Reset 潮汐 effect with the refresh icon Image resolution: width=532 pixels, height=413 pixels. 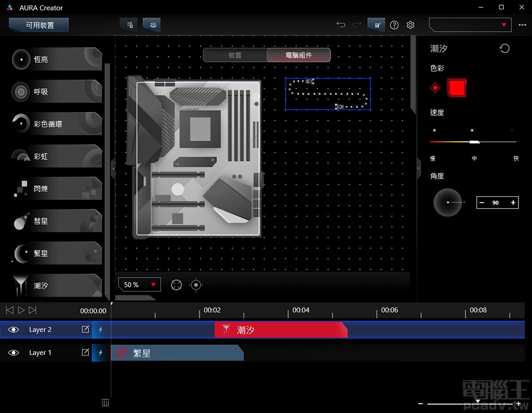tap(504, 48)
